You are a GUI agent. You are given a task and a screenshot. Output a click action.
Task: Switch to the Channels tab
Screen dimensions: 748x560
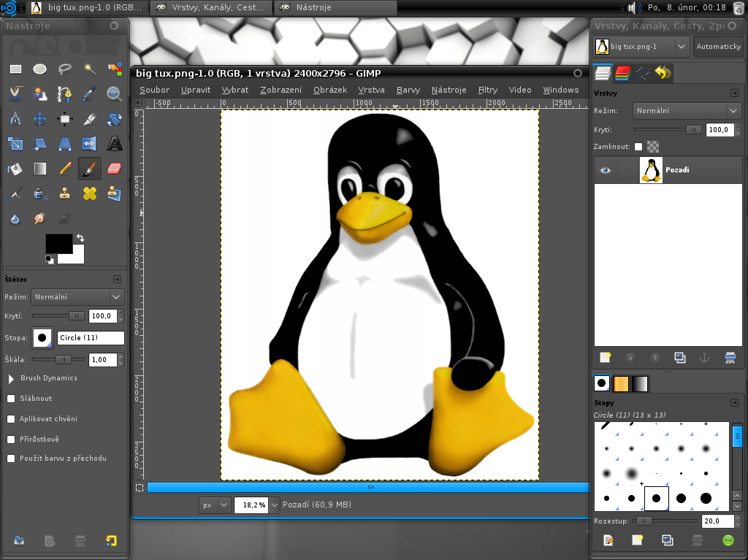click(622, 73)
